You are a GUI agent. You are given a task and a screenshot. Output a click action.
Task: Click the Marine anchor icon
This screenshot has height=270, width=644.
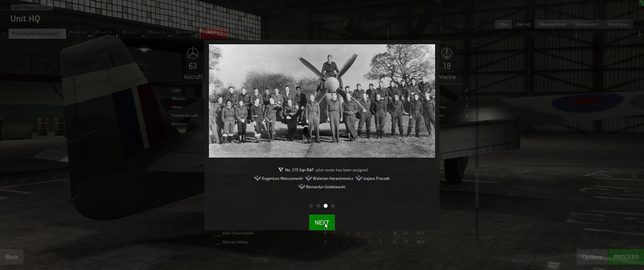(446, 53)
